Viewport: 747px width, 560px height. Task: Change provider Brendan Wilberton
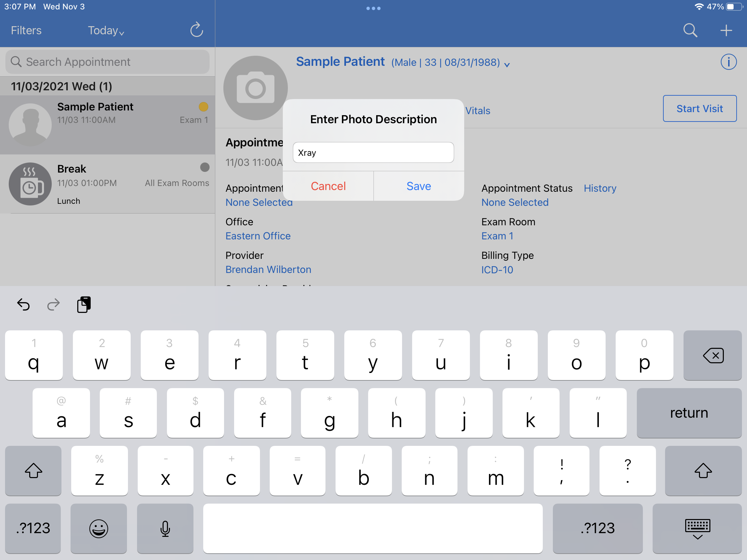click(x=268, y=269)
